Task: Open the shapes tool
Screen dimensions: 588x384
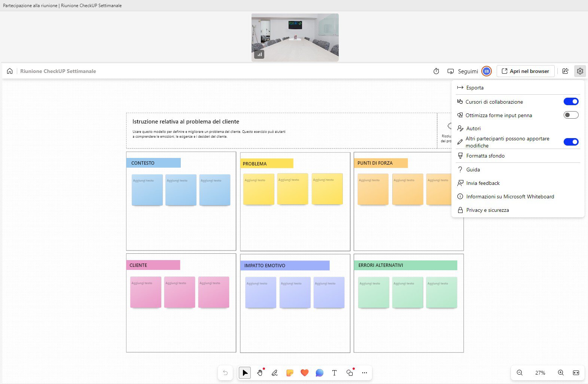Action: (350, 373)
